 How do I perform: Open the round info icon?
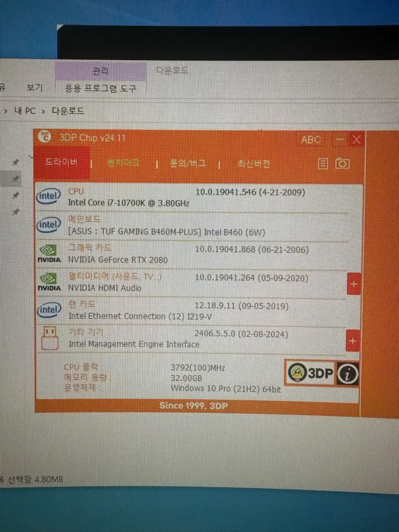tap(348, 374)
